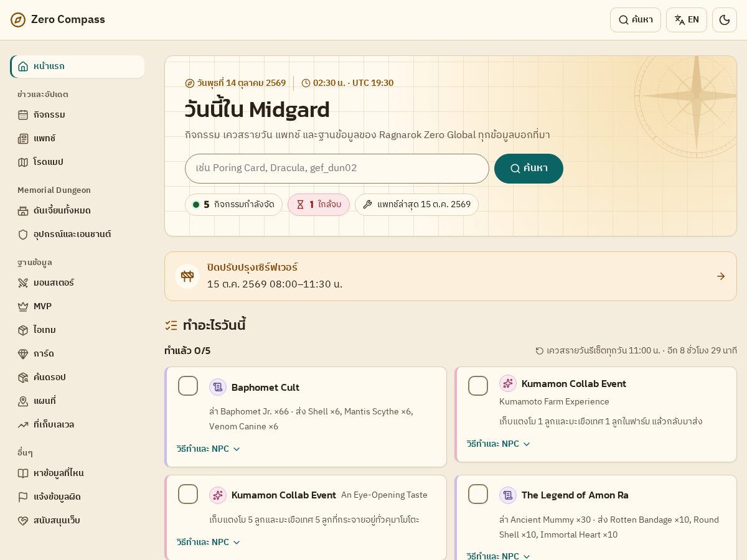Open search from the top bar ค้นหา button
The width and height of the screenshot is (747, 560).
tap(636, 20)
